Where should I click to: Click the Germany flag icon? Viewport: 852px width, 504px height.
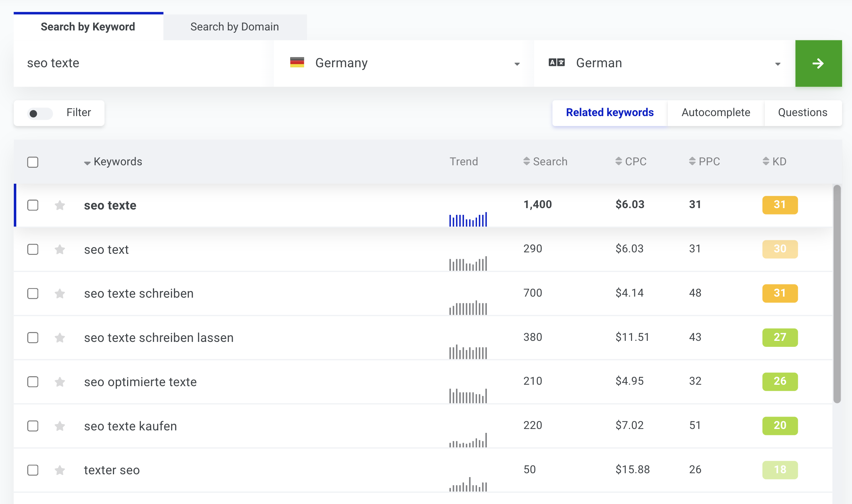tap(297, 63)
